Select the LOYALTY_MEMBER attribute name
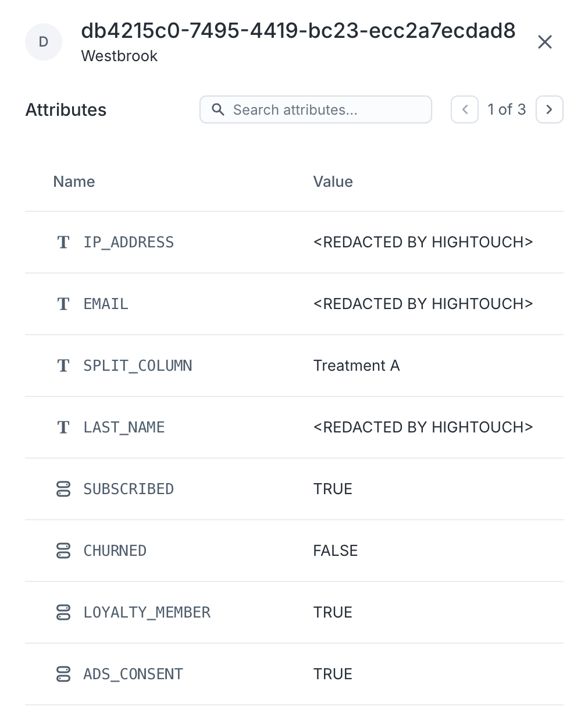Image resolution: width=588 pixels, height=706 pixels. (147, 612)
